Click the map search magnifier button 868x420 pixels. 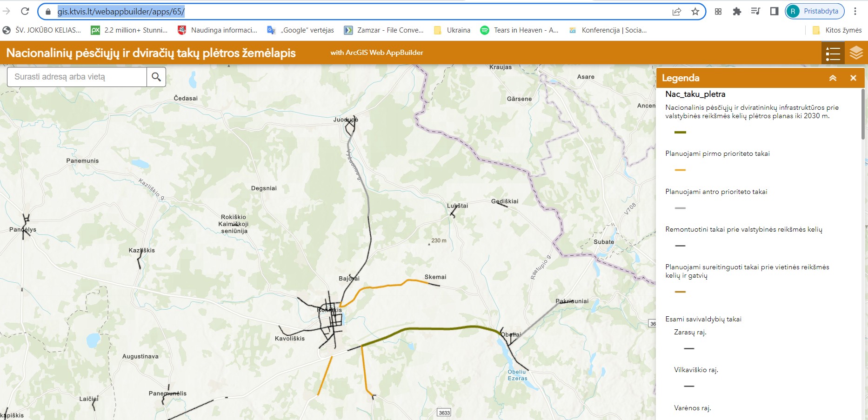click(156, 77)
